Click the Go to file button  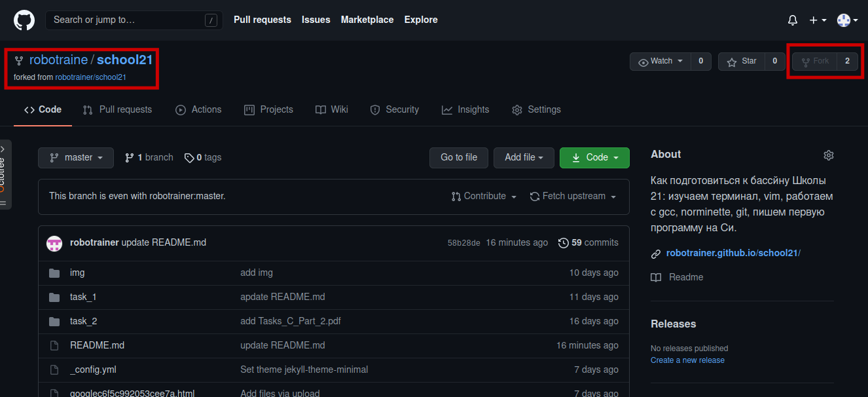click(x=459, y=158)
